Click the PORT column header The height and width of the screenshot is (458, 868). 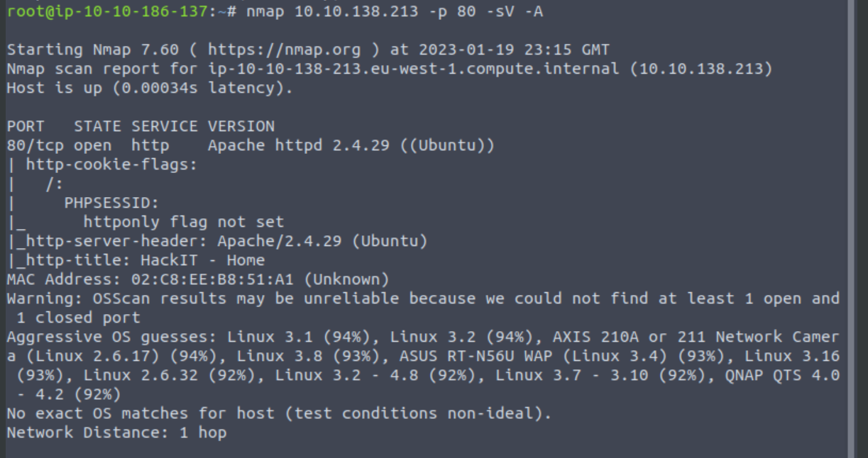point(26,126)
